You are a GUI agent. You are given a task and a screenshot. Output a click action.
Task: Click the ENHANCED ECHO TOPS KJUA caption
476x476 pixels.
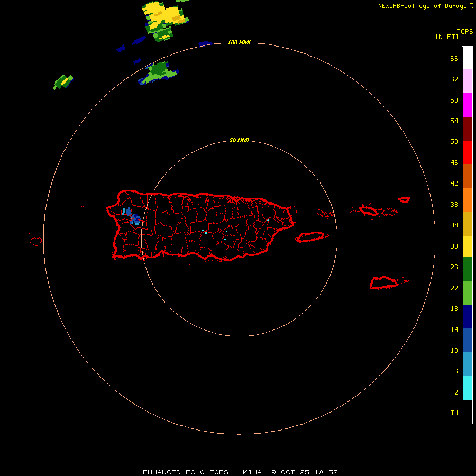pos(240,472)
